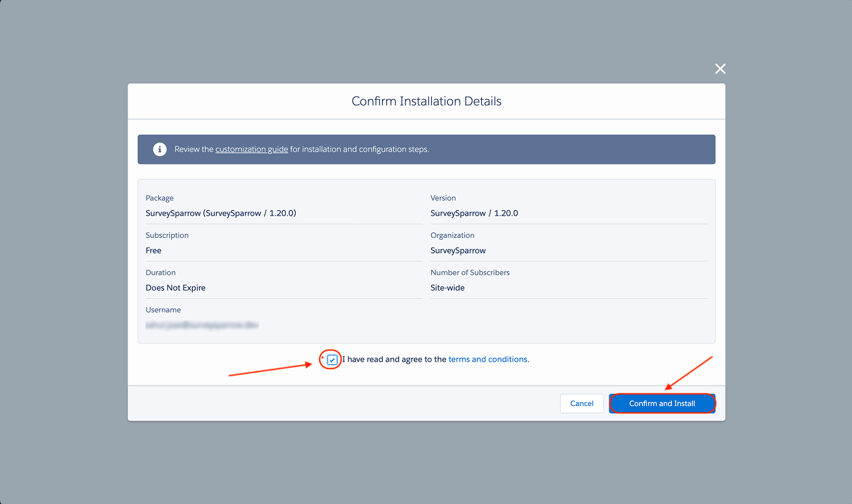
Task: Click the Organization value SurveySparrow
Action: click(458, 251)
